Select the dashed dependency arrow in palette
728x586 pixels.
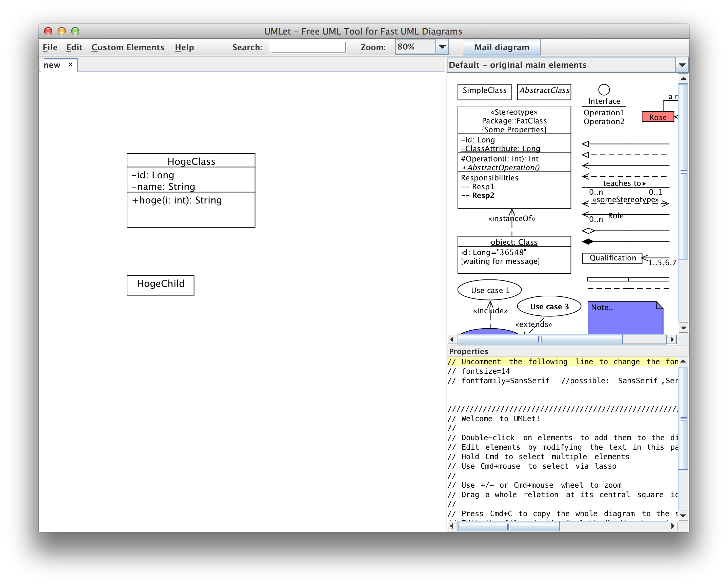[625, 176]
